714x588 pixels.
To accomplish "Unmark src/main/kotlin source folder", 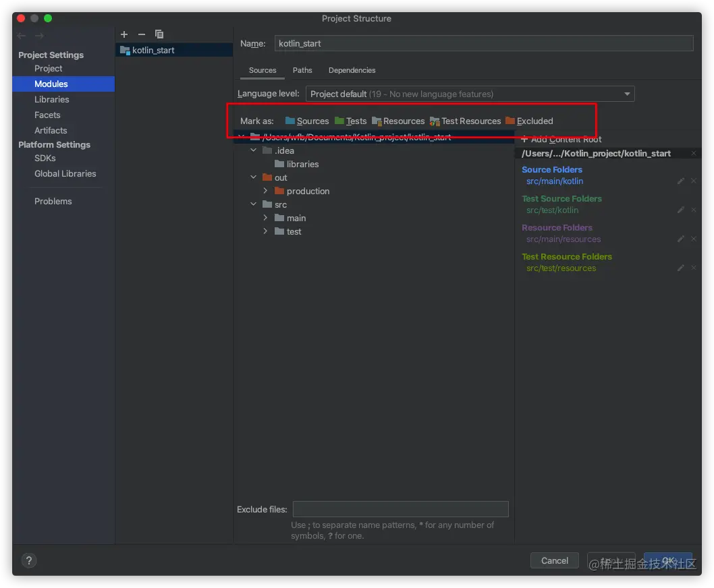I will [x=694, y=181].
